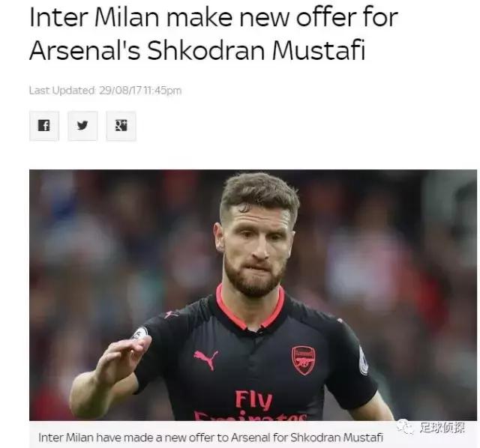The image size is (480, 448).
Task: Click the Last Updated label
Action: pos(62,91)
